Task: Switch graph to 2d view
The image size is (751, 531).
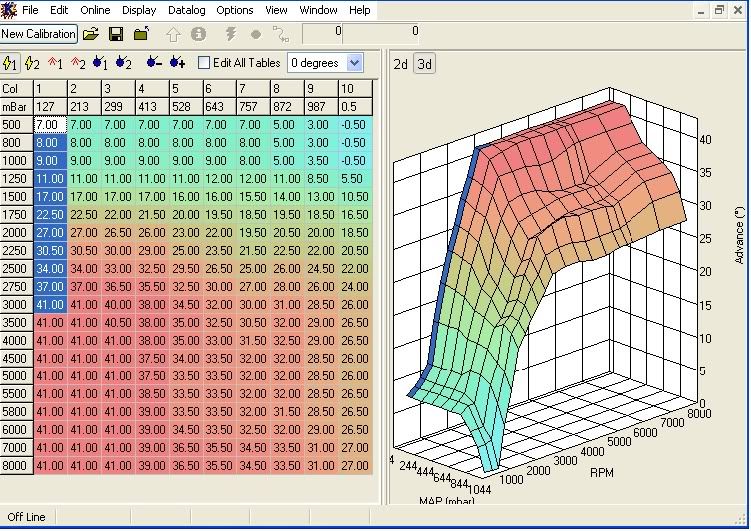Action: [400, 64]
